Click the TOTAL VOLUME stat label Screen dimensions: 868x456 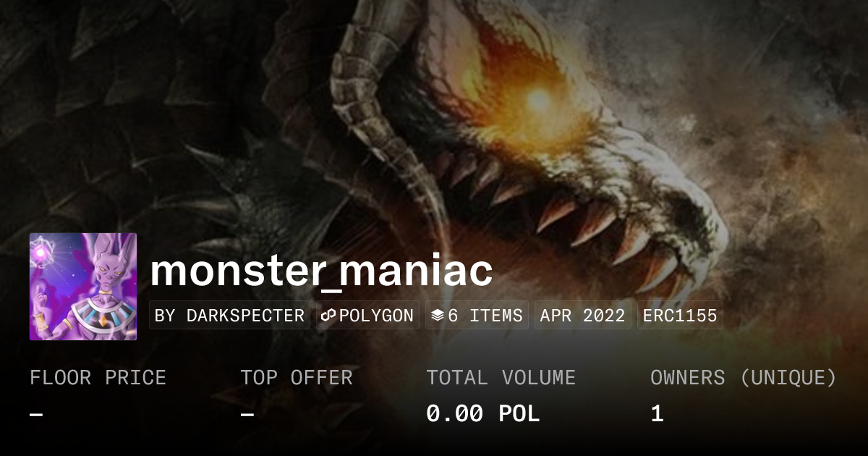pos(501,378)
